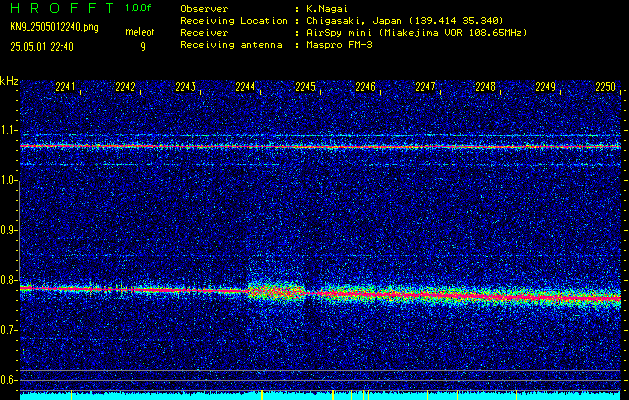The width and height of the screenshot is (629, 400).
Task: Select location Chigasaki, Japan coordinates text
Action: pyautogui.click(x=405, y=20)
